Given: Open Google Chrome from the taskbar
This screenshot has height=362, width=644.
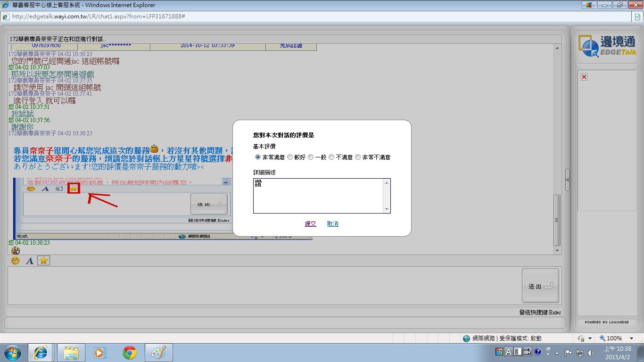Looking at the screenshot, I should [130, 353].
